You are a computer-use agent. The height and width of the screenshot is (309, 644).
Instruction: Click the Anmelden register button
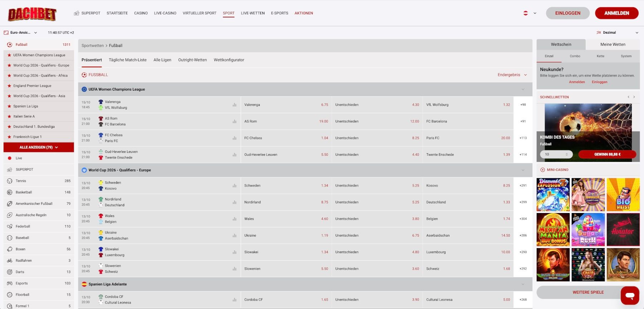coord(616,13)
